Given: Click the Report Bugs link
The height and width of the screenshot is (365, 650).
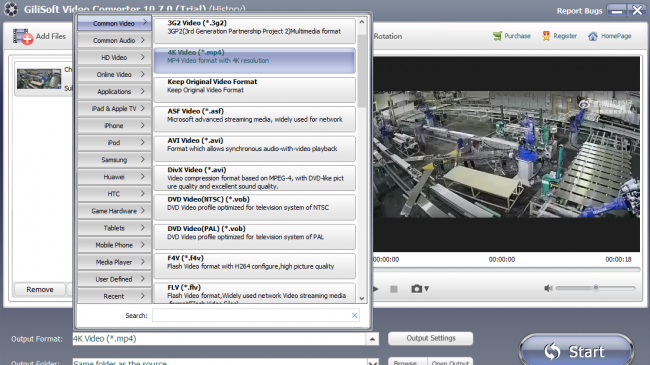Looking at the screenshot, I should [x=579, y=11].
